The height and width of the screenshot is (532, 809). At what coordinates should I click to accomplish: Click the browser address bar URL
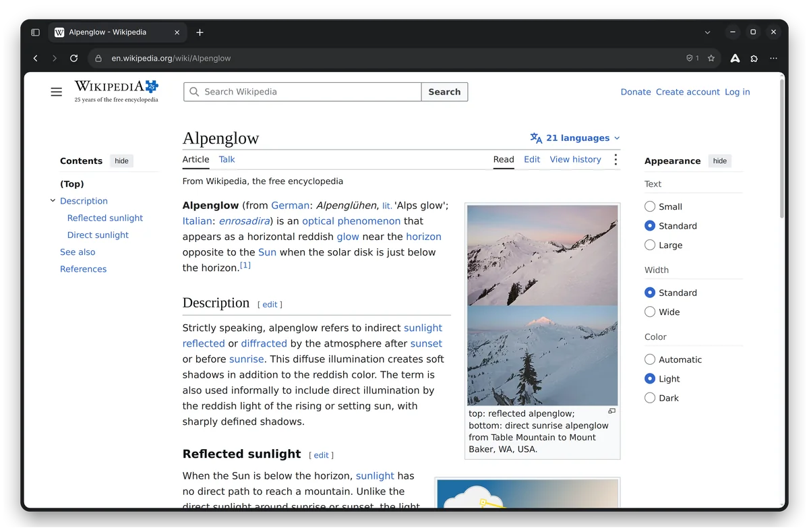[x=171, y=59]
